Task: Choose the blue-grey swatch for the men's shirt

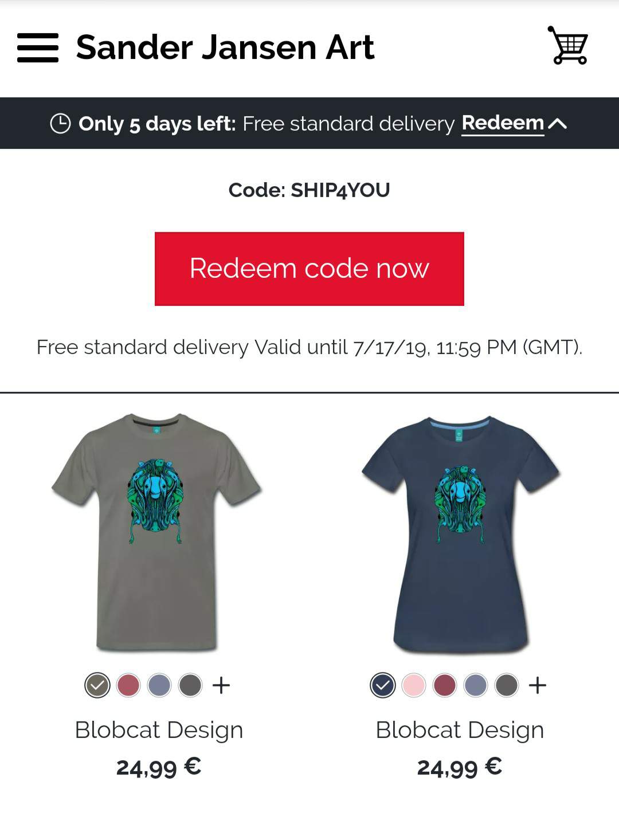Action: (x=159, y=685)
